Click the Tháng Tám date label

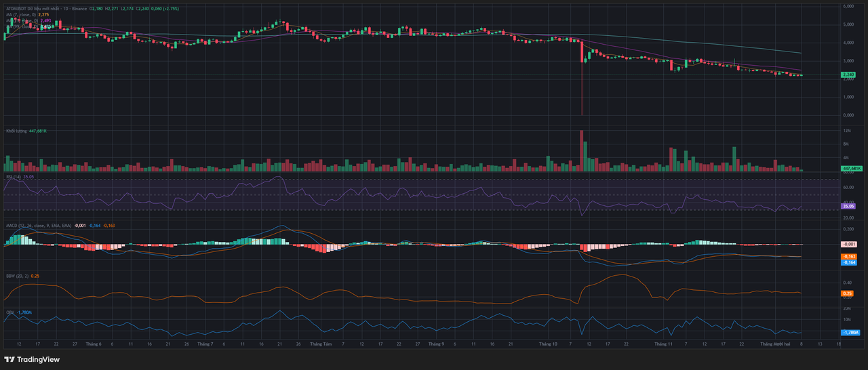320,344
